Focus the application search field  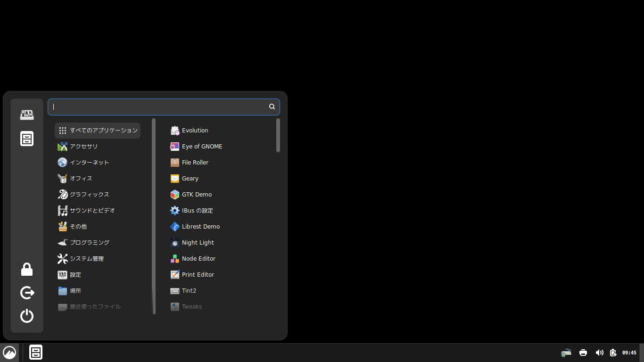click(x=164, y=107)
